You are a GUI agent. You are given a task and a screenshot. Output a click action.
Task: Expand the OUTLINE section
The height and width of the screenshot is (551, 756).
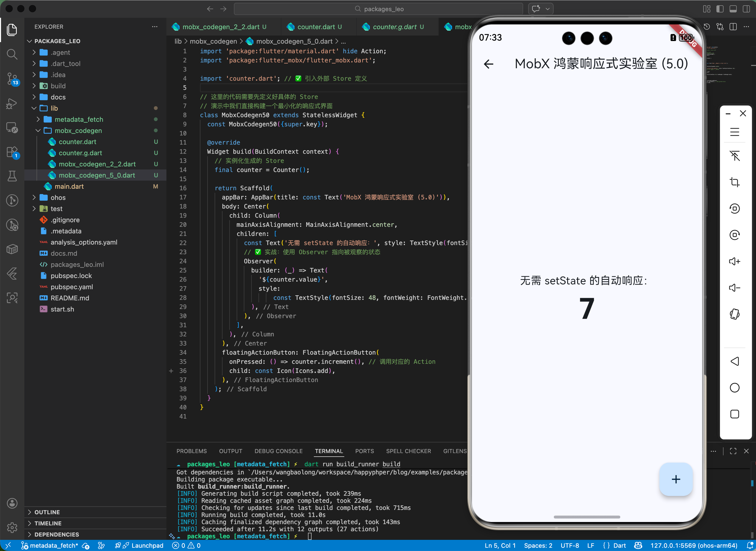(x=47, y=512)
